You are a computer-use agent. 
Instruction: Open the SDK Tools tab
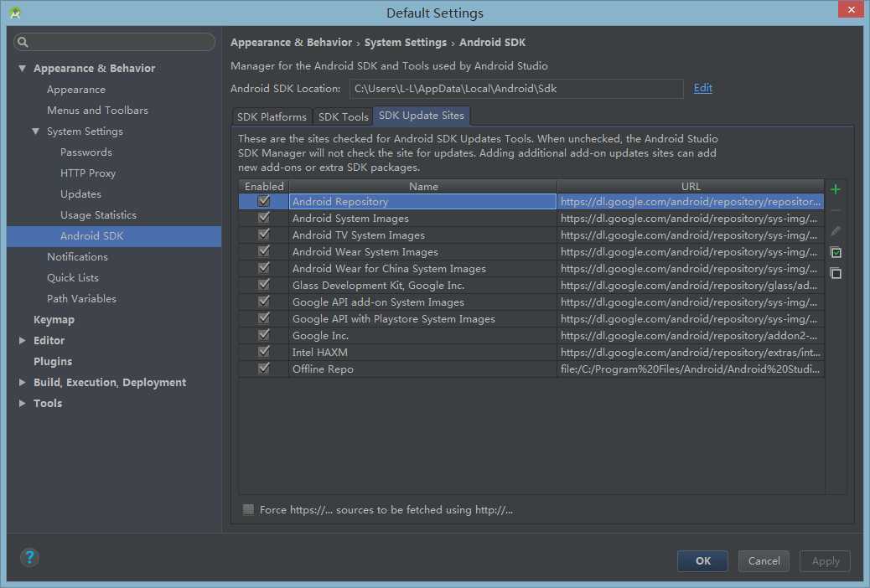(x=343, y=116)
